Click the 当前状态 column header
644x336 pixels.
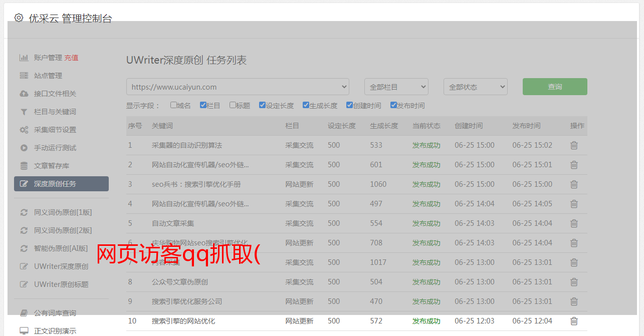point(426,126)
